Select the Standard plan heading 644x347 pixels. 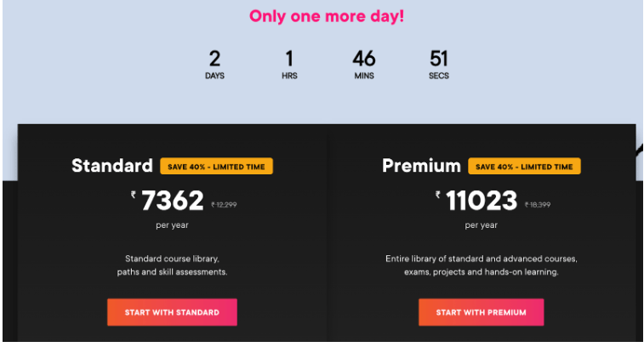click(x=112, y=166)
